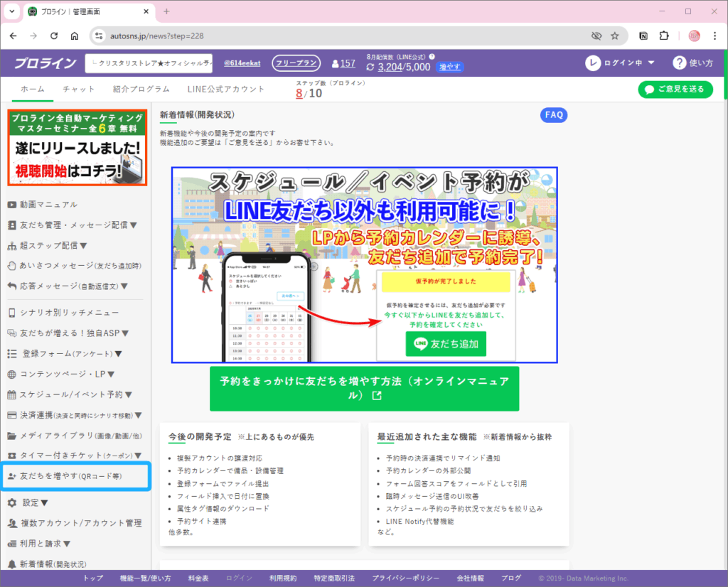Image resolution: width=728 pixels, height=587 pixels.
Task: Click the account name selector field
Action: click(149, 63)
